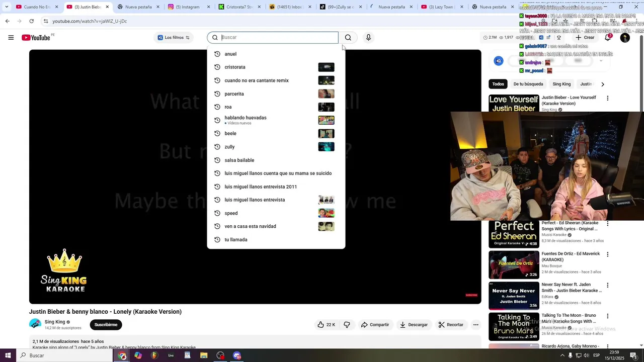Select the De tu búsqueda chip

pyautogui.click(x=528, y=84)
